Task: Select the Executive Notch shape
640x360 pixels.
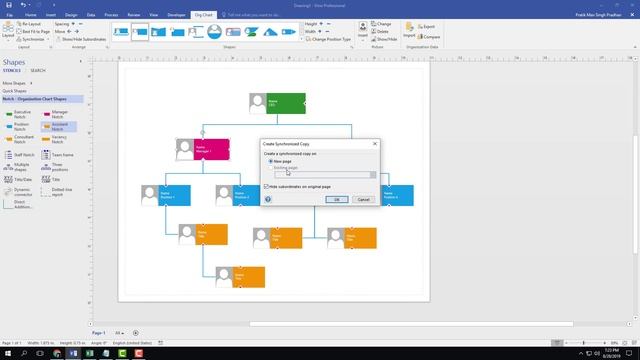Action: 19,114
